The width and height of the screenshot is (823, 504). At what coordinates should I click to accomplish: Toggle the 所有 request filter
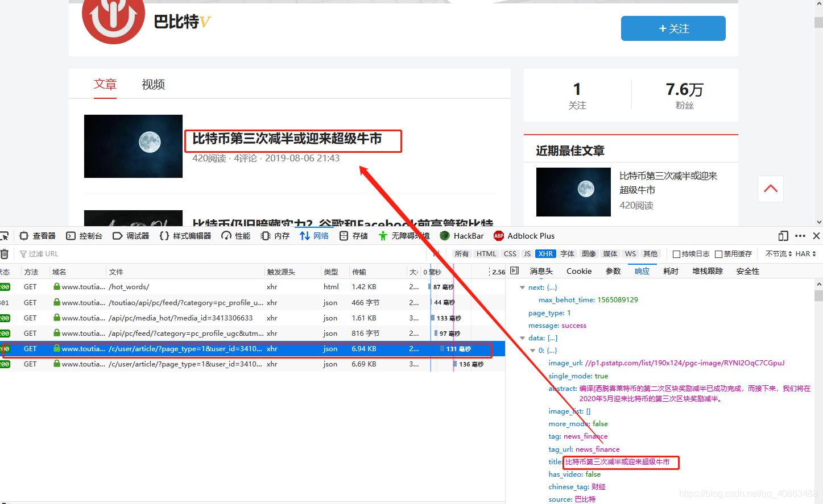point(462,254)
